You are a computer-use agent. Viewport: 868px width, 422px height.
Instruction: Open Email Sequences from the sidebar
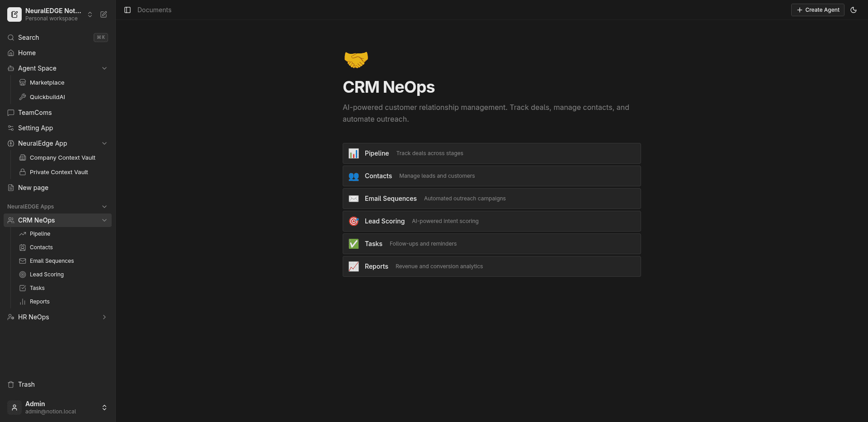(52, 261)
